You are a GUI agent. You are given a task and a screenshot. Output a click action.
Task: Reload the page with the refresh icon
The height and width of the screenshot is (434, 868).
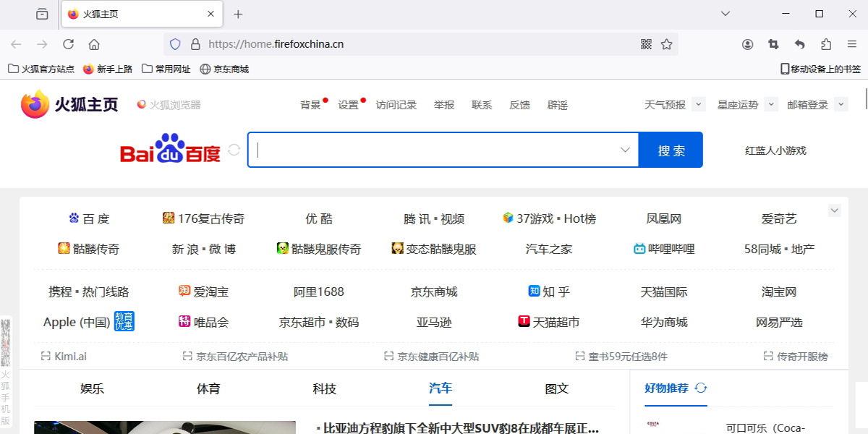[x=68, y=44]
